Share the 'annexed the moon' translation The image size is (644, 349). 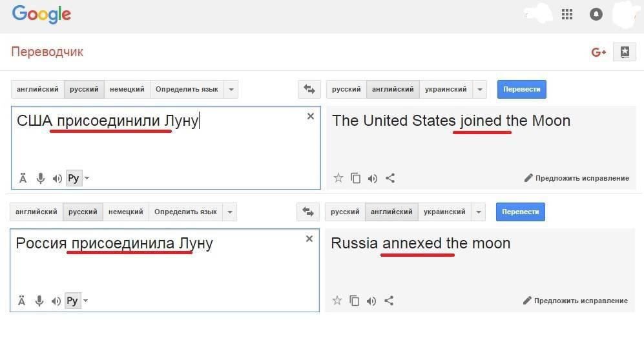(x=389, y=301)
